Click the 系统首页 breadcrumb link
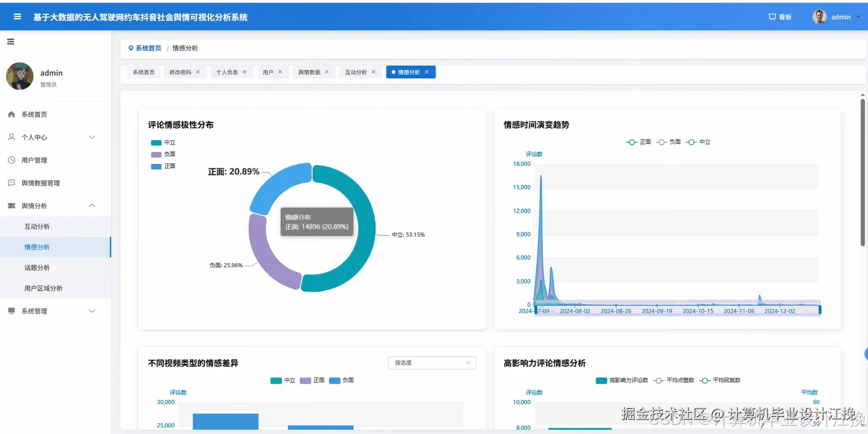868x434 pixels. point(148,49)
